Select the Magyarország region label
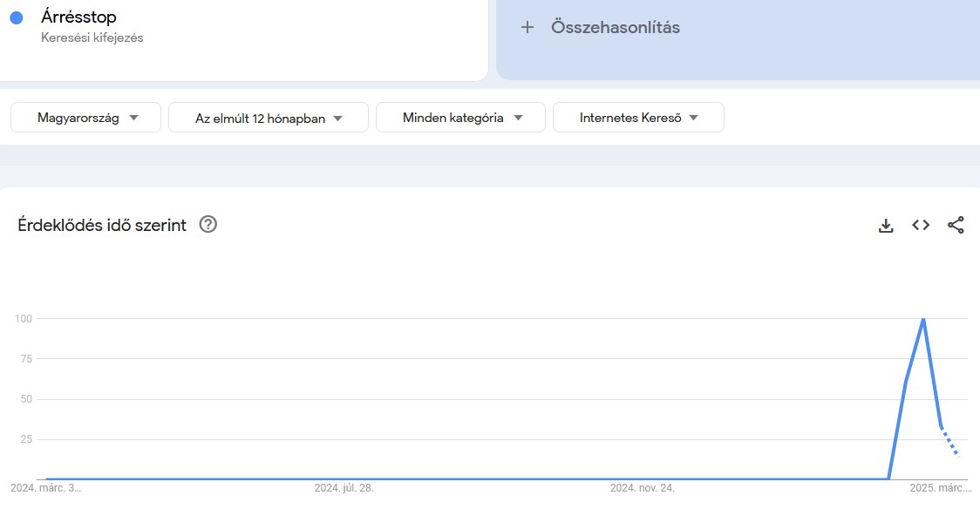This screenshot has width=980, height=509. [78, 119]
